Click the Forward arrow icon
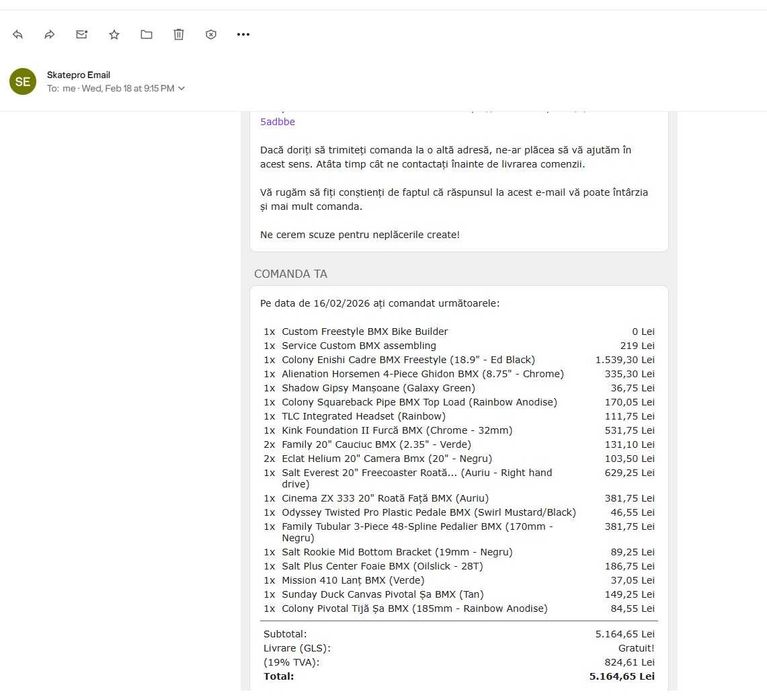 49,34
